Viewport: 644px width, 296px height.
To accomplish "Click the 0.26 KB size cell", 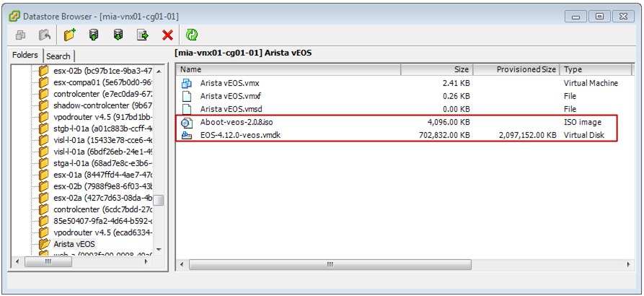I will point(455,96).
